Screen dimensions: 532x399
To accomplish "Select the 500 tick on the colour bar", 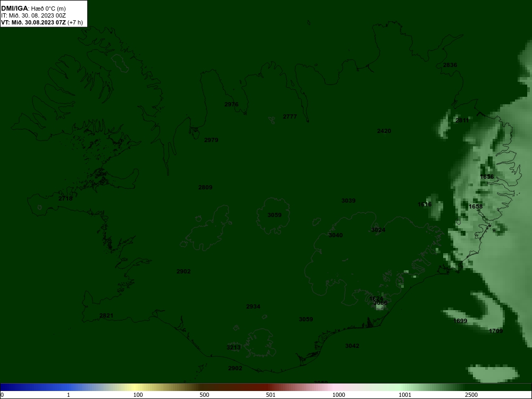I will click(x=204, y=395).
